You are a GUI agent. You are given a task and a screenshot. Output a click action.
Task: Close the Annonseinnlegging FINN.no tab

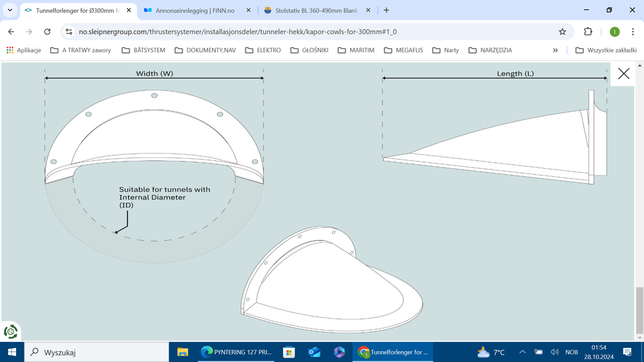pos(248,10)
